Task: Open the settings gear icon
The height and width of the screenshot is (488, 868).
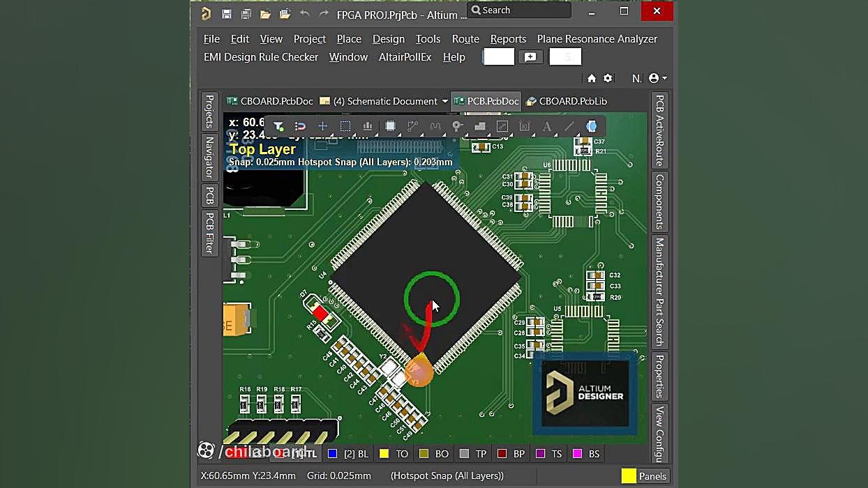Action: pyautogui.click(x=608, y=78)
